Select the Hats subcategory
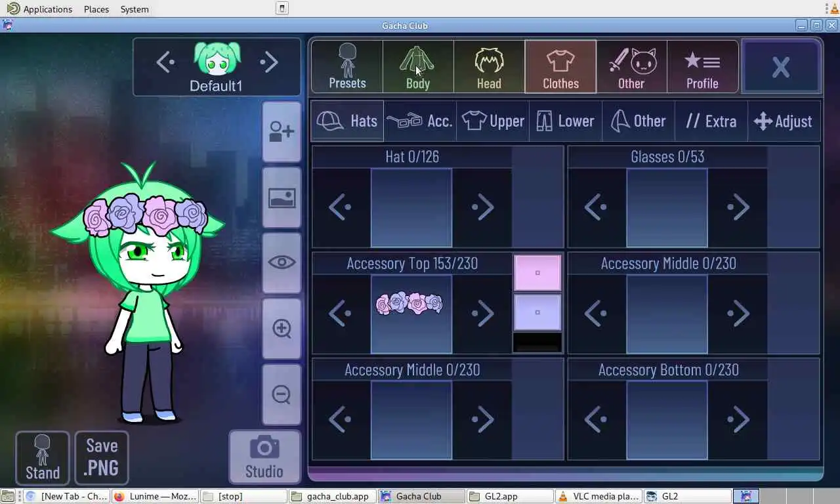The height and width of the screenshot is (504, 840). coord(347,121)
